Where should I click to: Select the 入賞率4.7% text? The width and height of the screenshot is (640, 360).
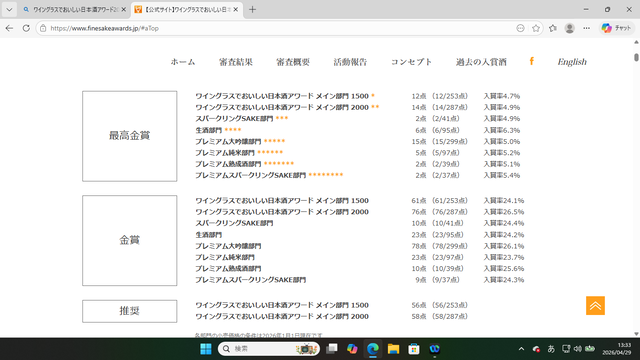[502, 96]
